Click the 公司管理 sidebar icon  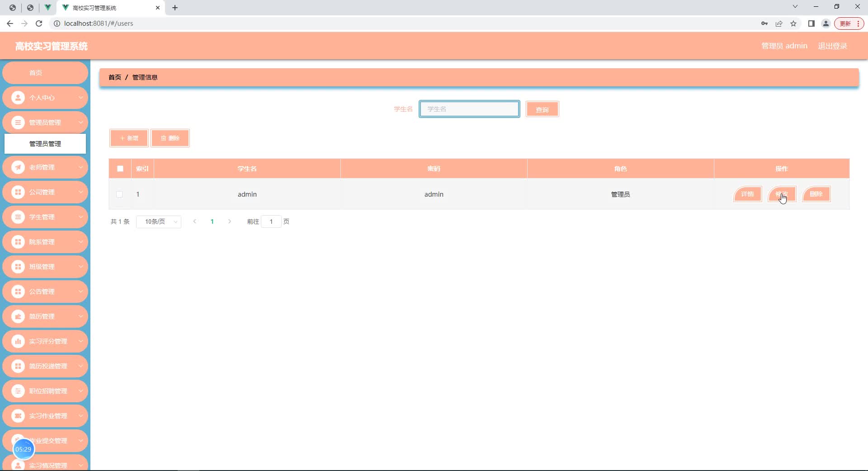point(18,192)
